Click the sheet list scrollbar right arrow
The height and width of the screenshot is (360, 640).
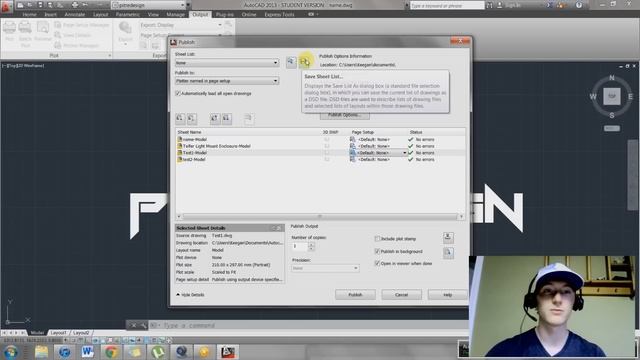coord(461,216)
